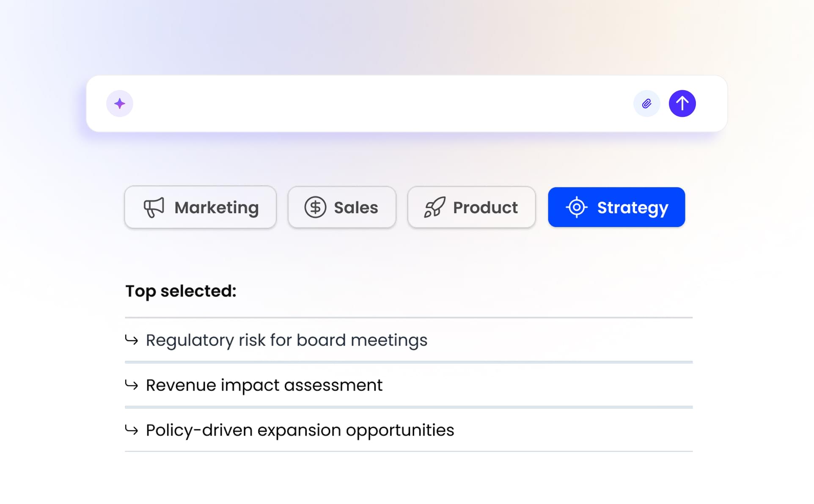814x504 pixels.
Task: Select 'Regulatory risk for board meetings' suggestion
Action: tap(286, 340)
